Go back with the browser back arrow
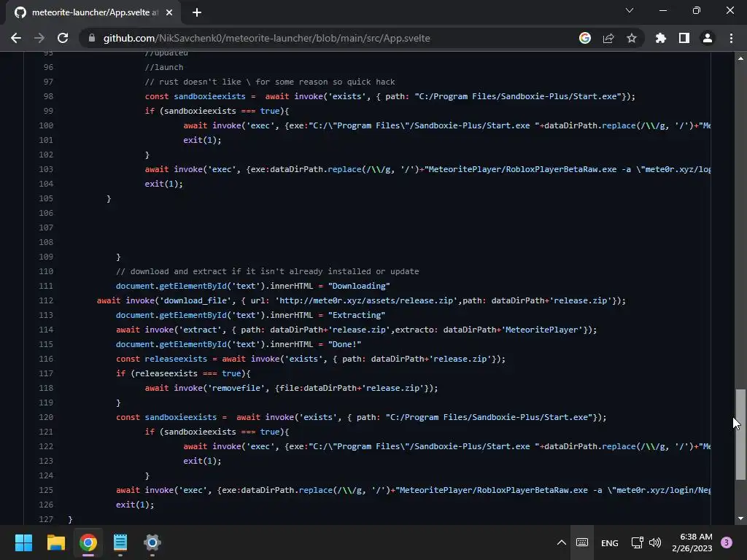 pyautogui.click(x=16, y=38)
